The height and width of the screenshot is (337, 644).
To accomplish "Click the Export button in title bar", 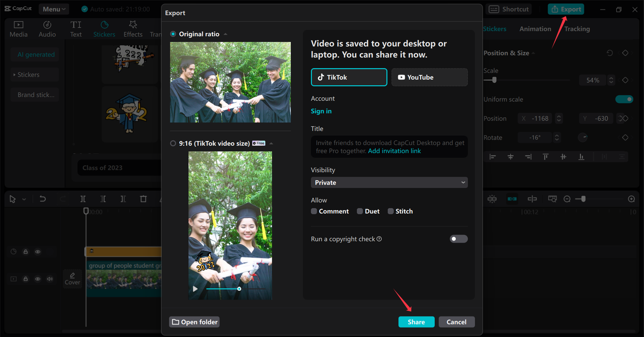I will pos(566,9).
